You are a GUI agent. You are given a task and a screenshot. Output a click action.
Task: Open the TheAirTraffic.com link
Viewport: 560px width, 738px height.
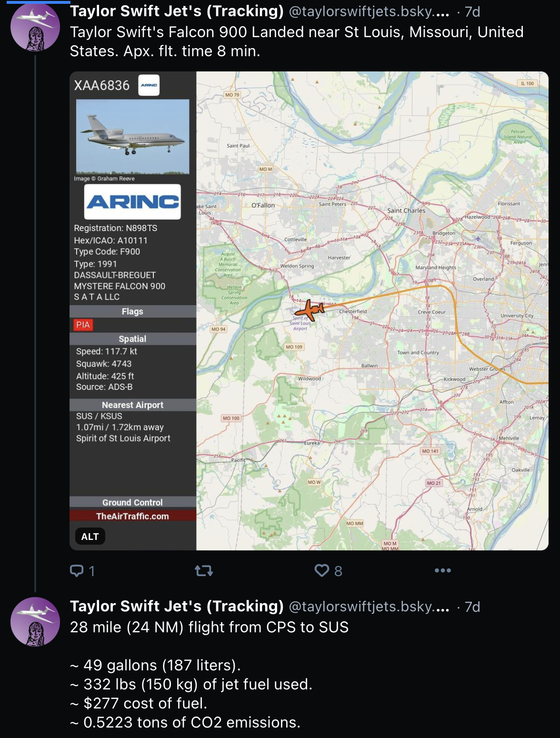132,516
